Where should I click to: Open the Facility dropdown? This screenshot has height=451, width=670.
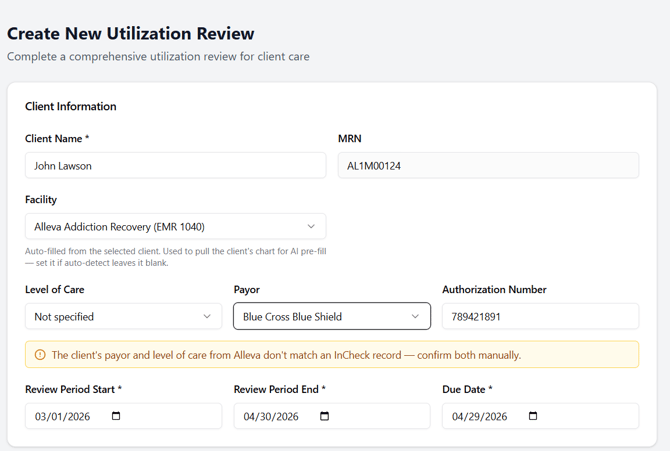coord(176,226)
